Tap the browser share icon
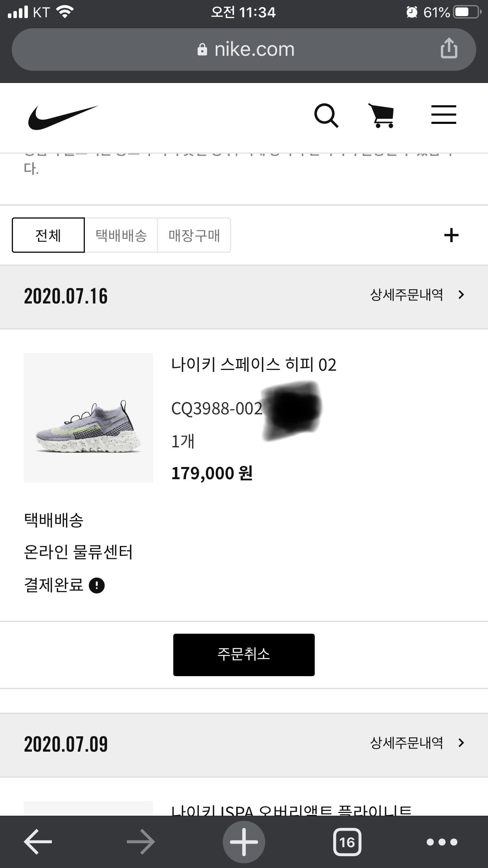The height and width of the screenshot is (868, 488). point(449,48)
